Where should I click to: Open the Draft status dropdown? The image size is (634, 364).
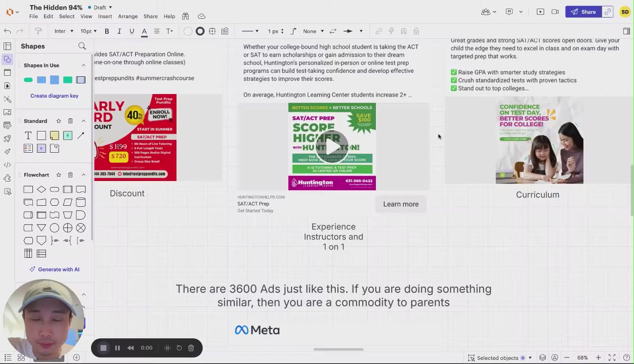click(100, 8)
